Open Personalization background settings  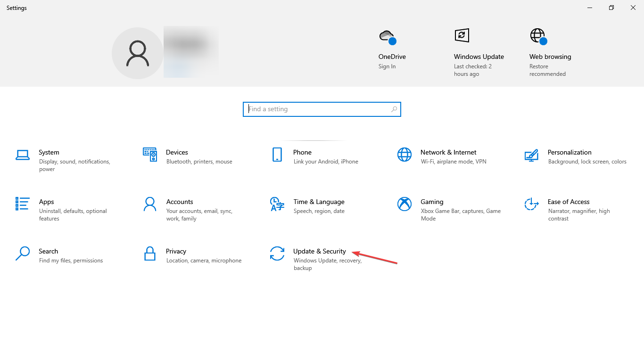coord(570,157)
